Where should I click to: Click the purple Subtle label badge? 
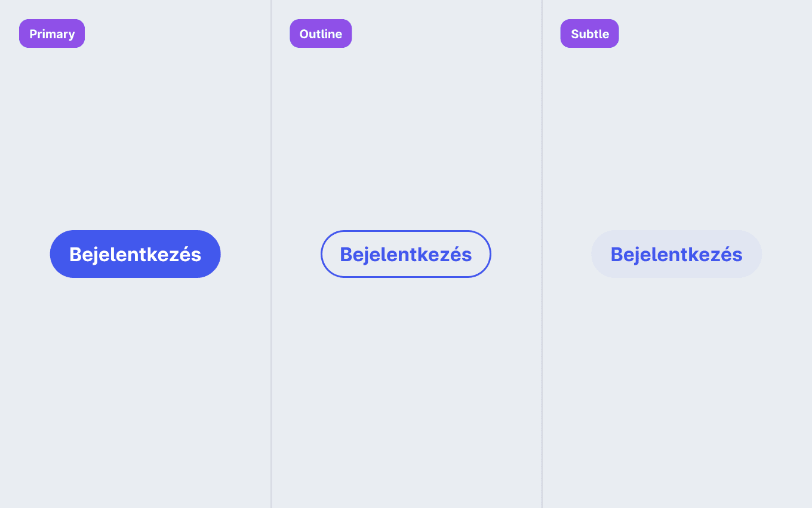pyautogui.click(x=590, y=33)
